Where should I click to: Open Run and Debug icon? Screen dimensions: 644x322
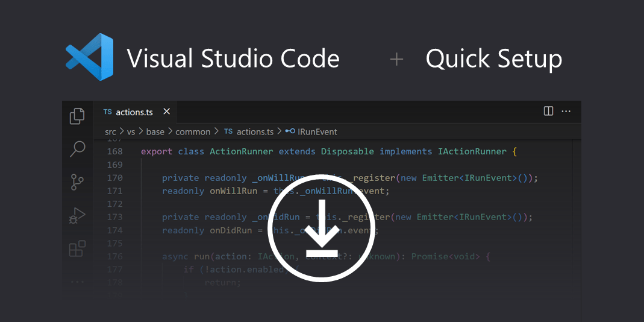[x=77, y=215]
